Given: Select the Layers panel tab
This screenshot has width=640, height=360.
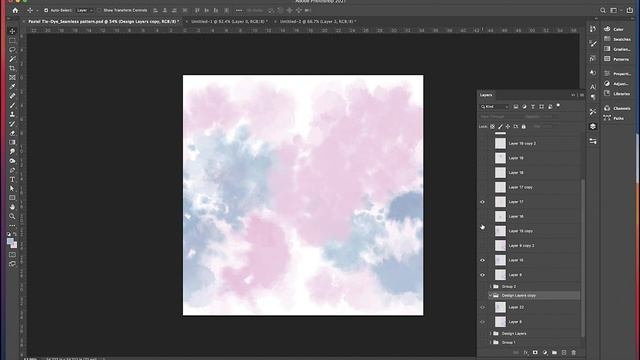Looking at the screenshot, I should 486,95.
